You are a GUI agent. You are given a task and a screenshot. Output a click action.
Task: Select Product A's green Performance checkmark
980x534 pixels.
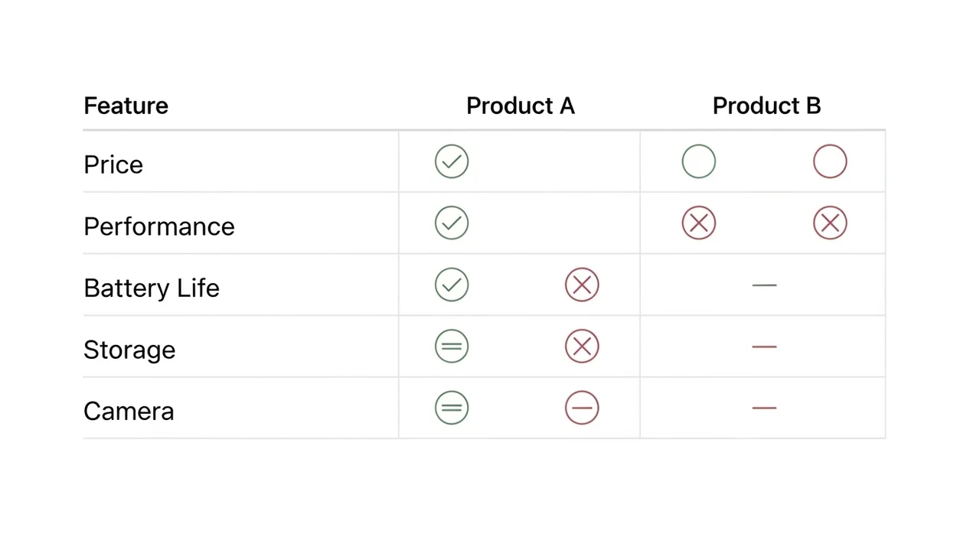452,223
